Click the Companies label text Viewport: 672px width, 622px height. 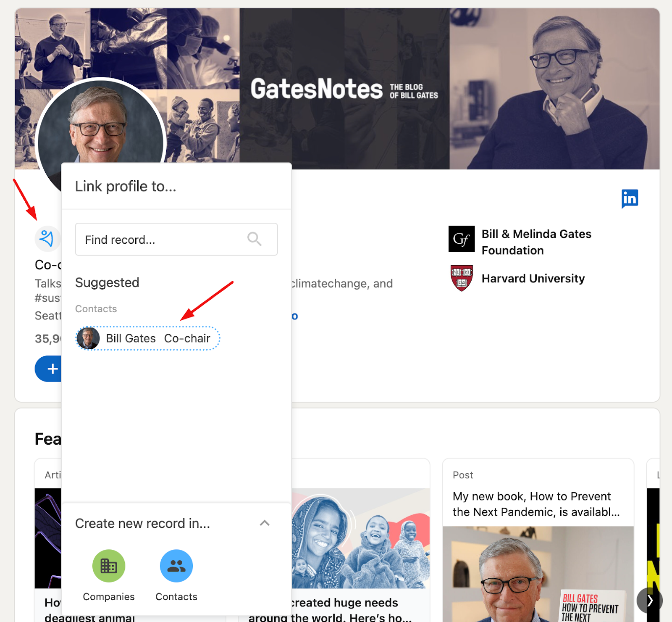[x=109, y=597]
